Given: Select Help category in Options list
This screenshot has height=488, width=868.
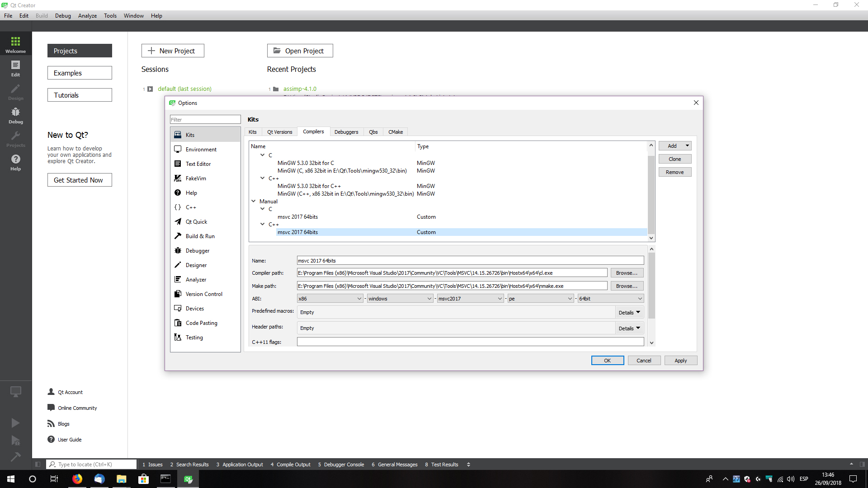Looking at the screenshot, I should [205, 192].
